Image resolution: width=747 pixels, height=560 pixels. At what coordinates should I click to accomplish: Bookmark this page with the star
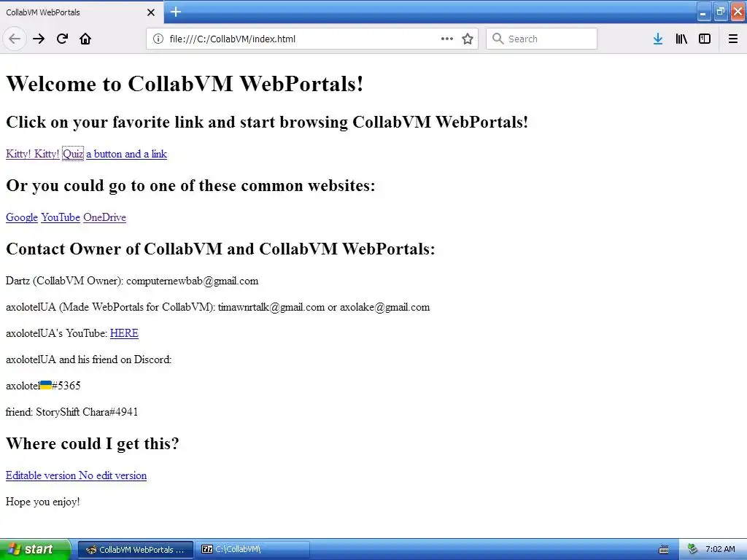click(468, 39)
